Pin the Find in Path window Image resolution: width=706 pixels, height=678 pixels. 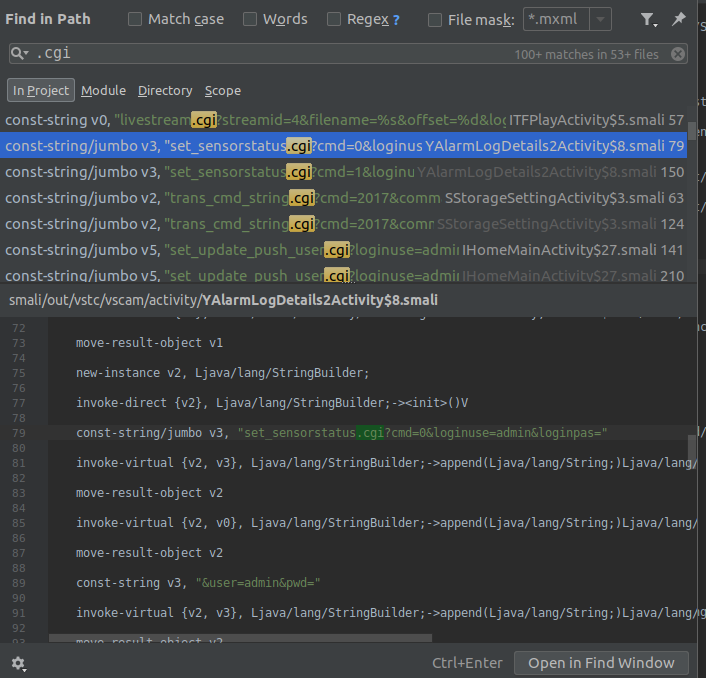pyautogui.click(x=679, y=19)
